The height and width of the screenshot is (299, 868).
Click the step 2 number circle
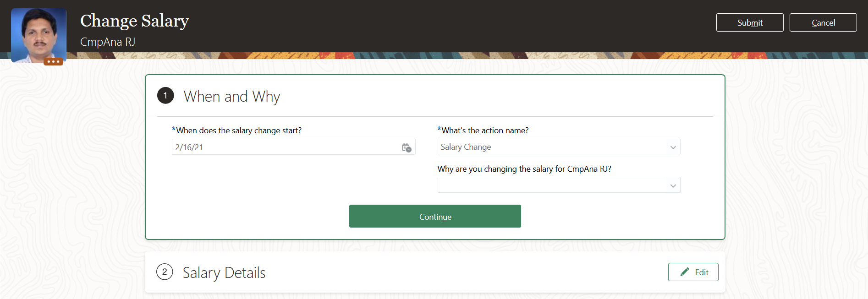tap(165, 272)
